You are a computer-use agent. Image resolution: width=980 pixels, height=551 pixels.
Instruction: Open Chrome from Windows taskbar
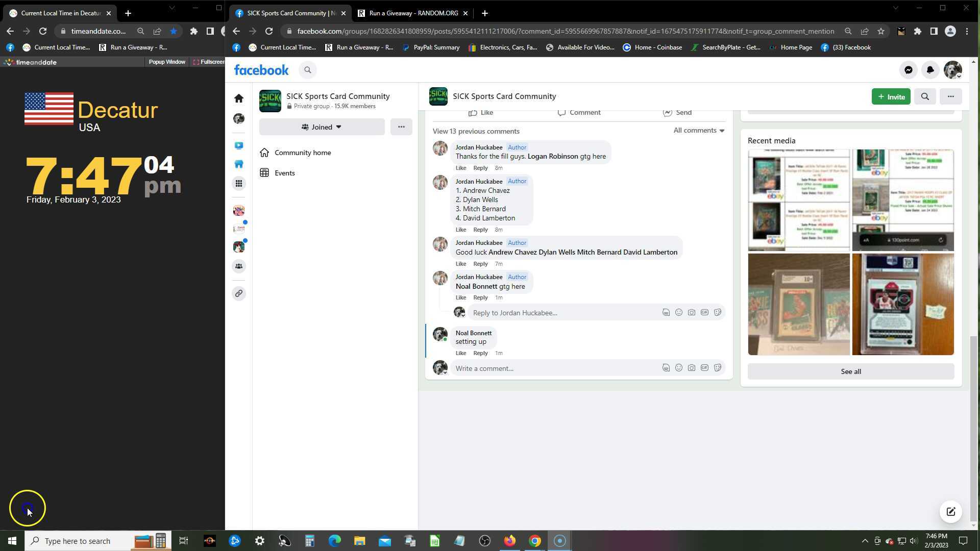[x=534, y=541]
